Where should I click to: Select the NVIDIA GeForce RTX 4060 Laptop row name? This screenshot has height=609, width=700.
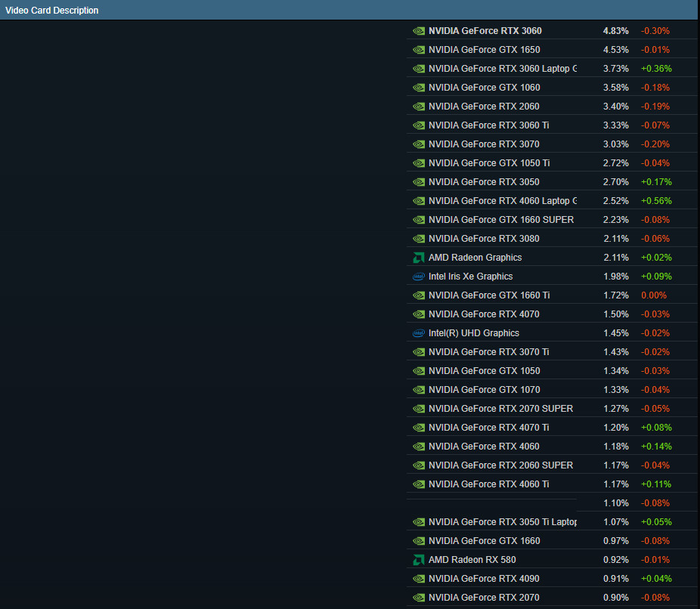503,201
